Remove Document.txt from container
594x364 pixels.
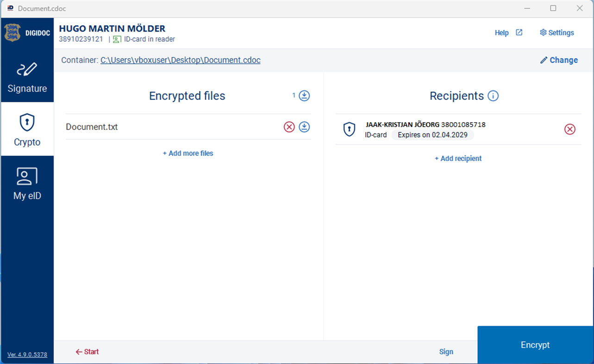(x=289, y=127)
